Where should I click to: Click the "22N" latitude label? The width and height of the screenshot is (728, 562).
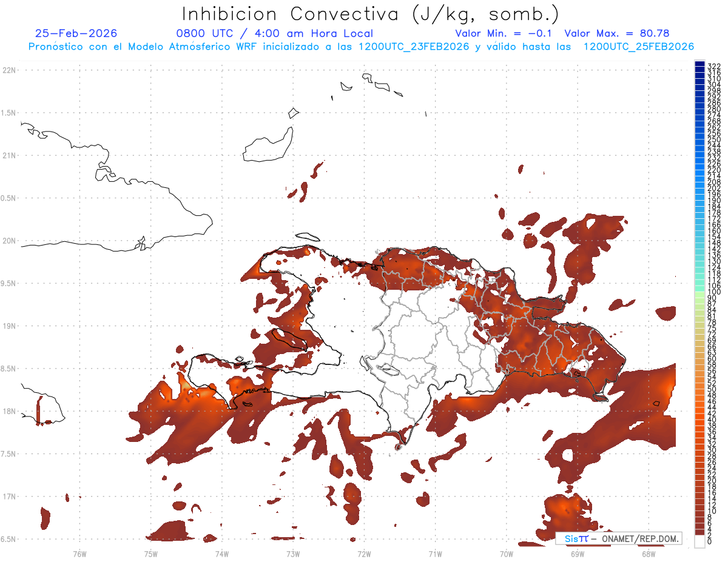point(9,70)
